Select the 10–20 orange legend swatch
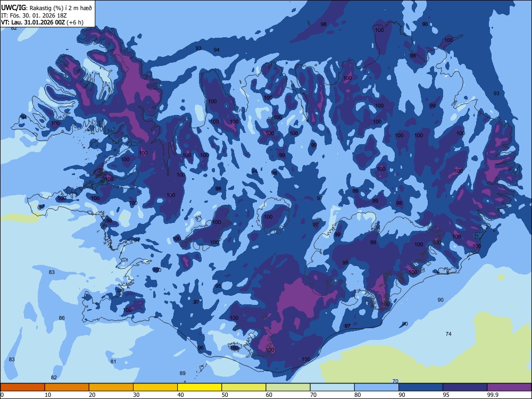This screenshot has width=532, height=399. (x=67, y=387)
